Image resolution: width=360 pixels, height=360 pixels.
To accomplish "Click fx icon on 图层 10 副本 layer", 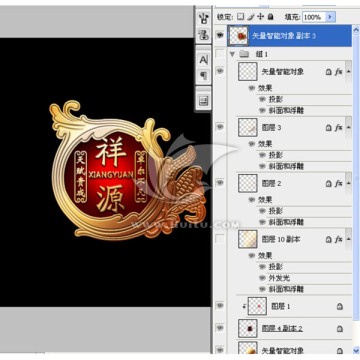I will tap(338, 239).
